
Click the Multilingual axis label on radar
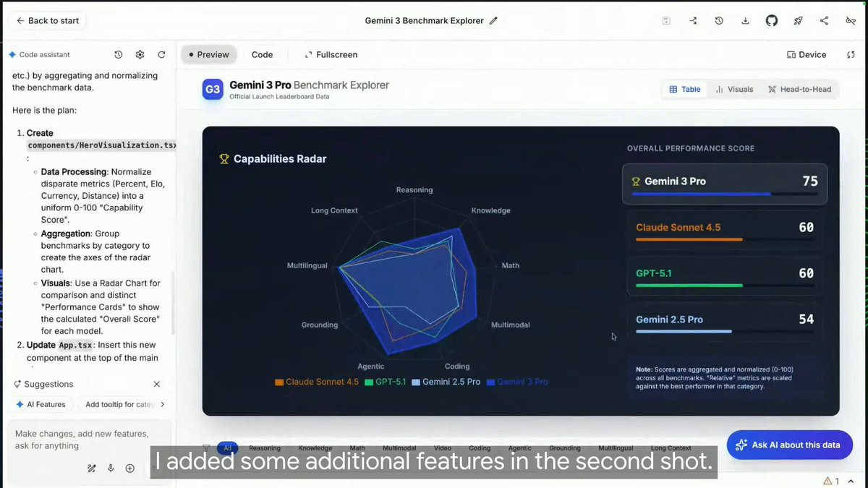pos(307,265)
